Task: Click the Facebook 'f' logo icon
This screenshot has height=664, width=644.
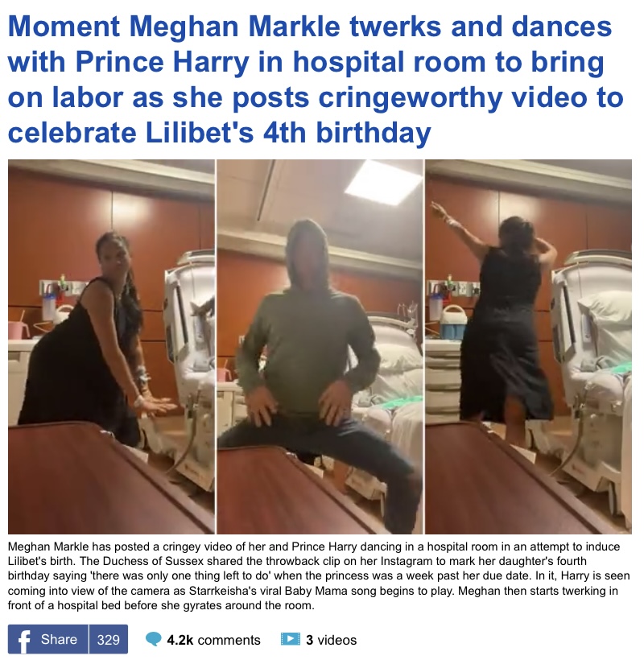Action: [24, 641]
